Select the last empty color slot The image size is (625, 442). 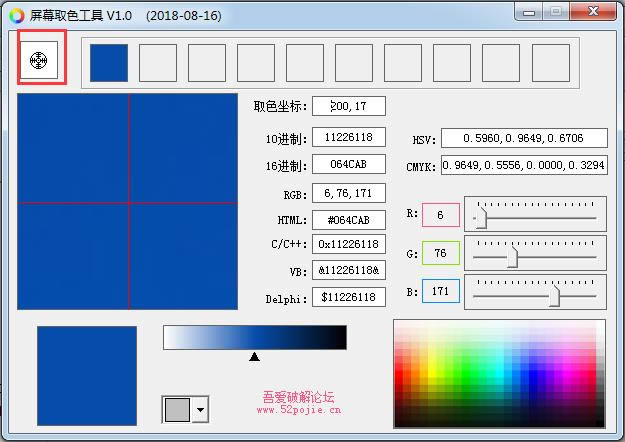tap(550, 63)
